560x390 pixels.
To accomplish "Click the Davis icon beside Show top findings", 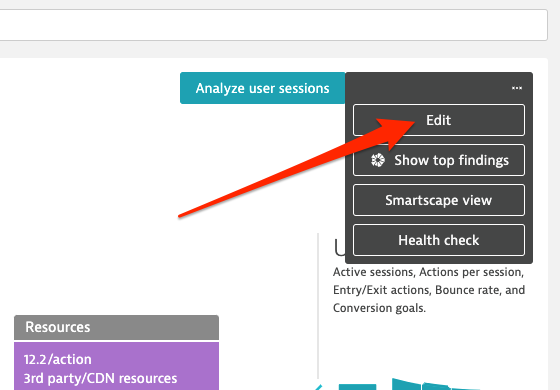I will pos(378,160).
